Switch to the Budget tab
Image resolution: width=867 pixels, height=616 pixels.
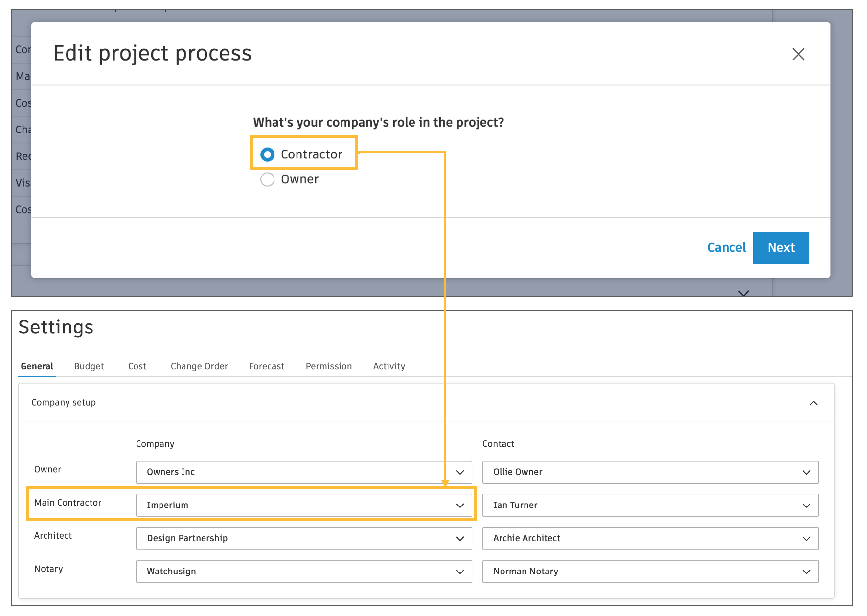[89, 366]
